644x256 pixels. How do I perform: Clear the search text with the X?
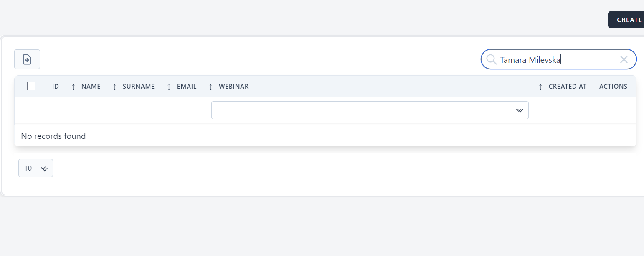coord(624,59)
